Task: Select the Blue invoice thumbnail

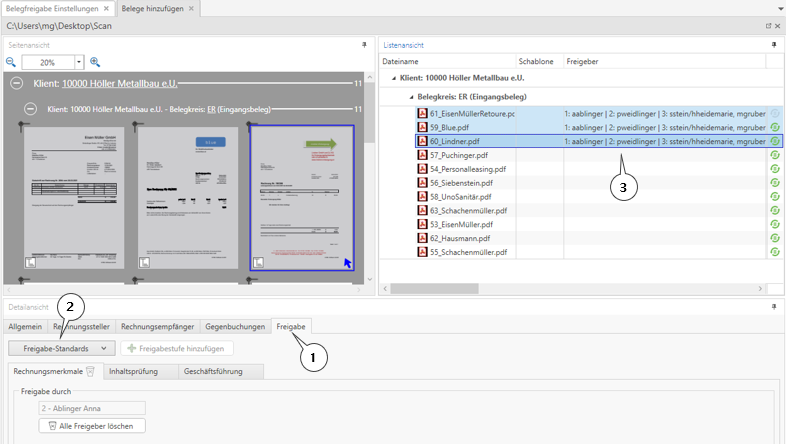Action: click(x=188, y=197)
